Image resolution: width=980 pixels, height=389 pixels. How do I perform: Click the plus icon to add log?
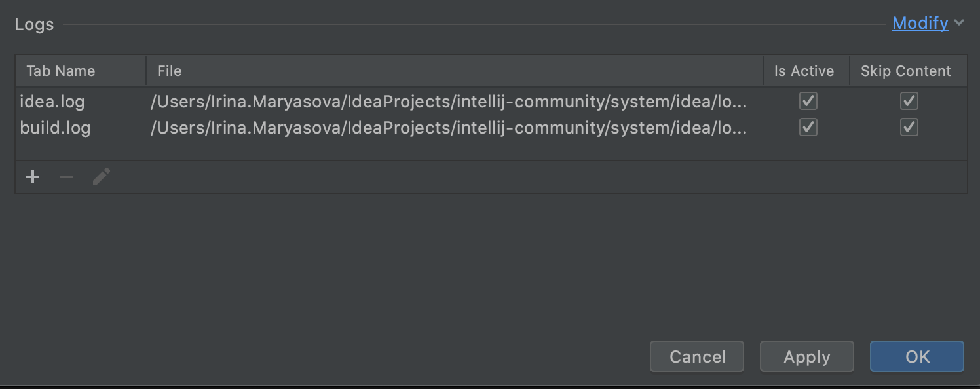33,177
